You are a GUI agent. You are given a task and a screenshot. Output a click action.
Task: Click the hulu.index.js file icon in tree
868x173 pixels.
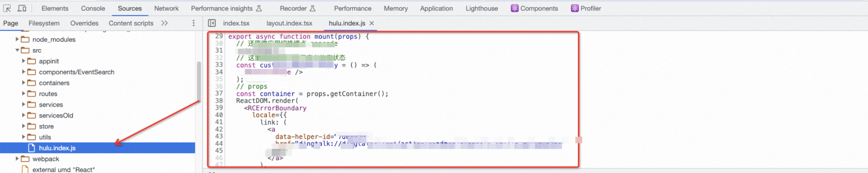point(31,148)
